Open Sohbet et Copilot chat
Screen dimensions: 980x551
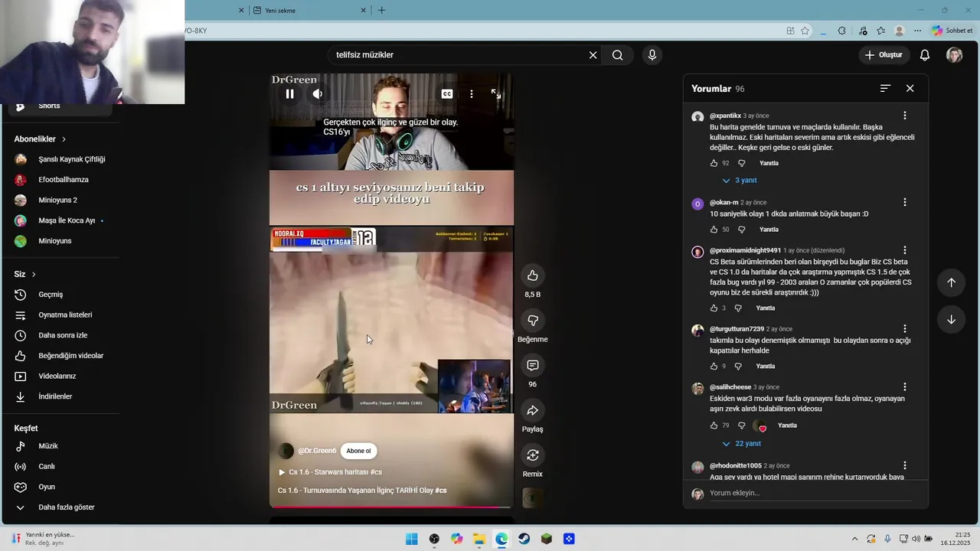(x=952, y=31)
